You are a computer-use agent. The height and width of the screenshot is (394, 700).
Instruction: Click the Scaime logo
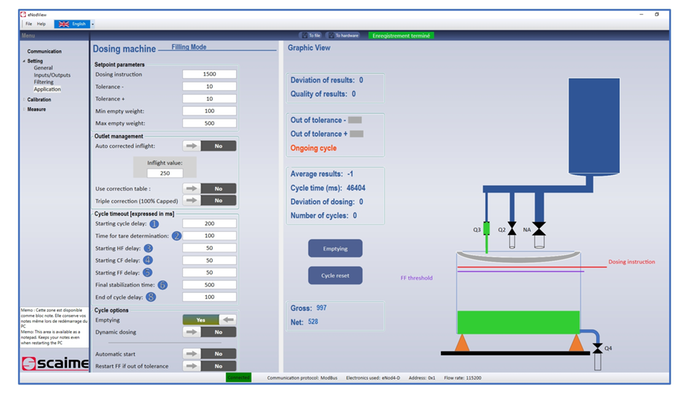click(55, 363)
